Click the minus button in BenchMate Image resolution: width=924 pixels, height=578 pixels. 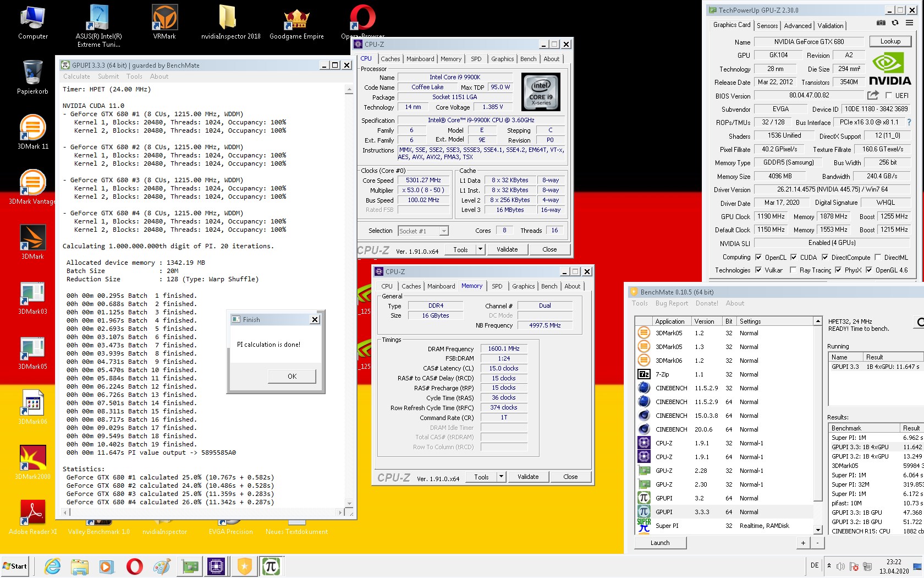817,543
